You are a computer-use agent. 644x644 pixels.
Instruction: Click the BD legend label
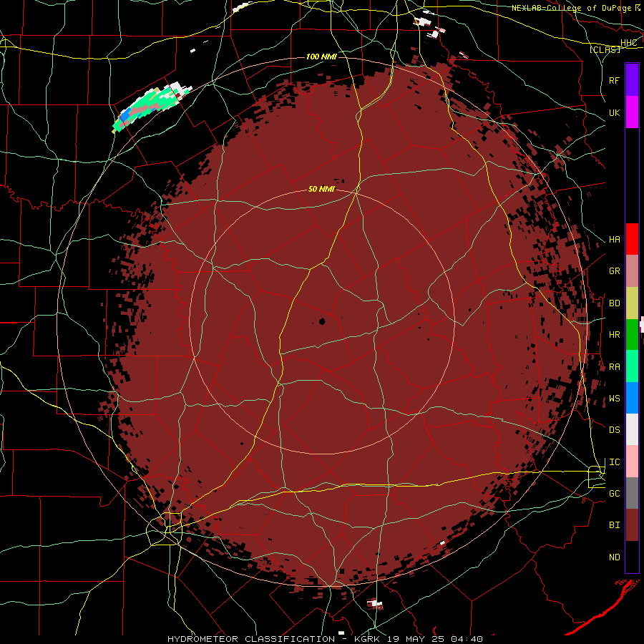(614, 303)
